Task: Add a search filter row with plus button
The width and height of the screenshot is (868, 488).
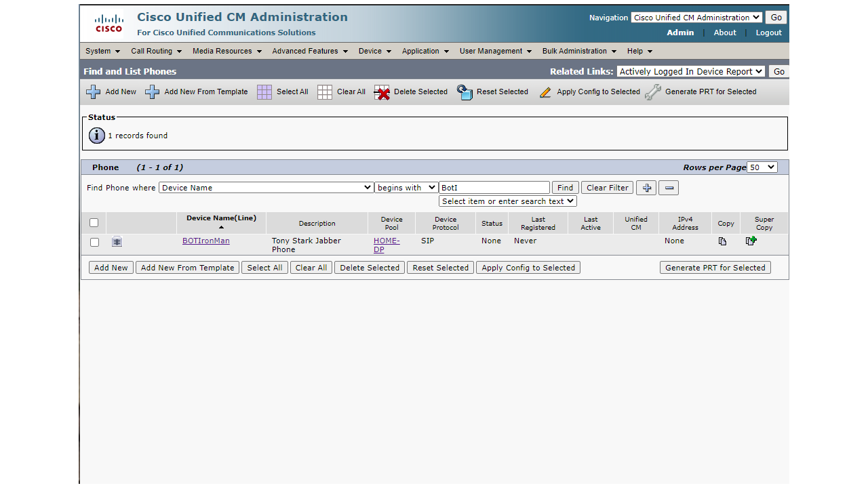Action: (646, 188)
